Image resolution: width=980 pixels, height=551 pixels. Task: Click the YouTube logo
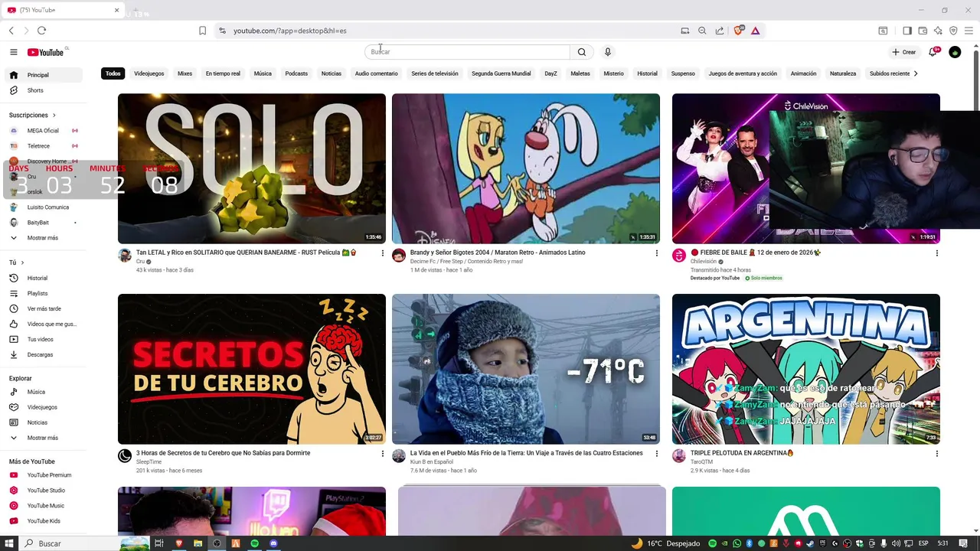tap(46, 52)
